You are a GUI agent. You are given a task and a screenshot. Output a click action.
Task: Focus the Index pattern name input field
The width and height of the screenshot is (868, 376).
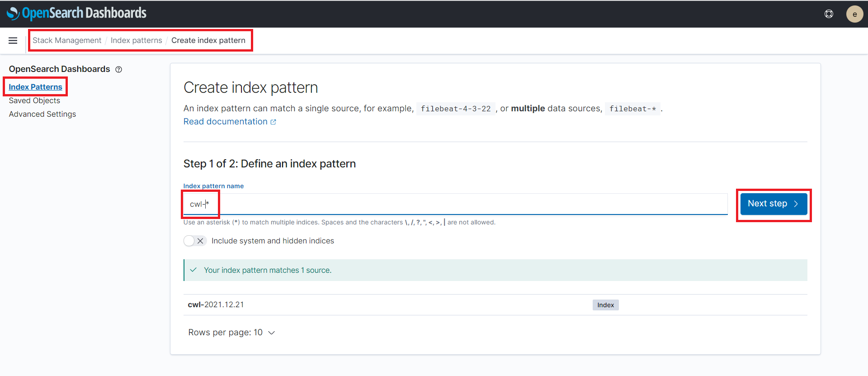tap(456, 204)
